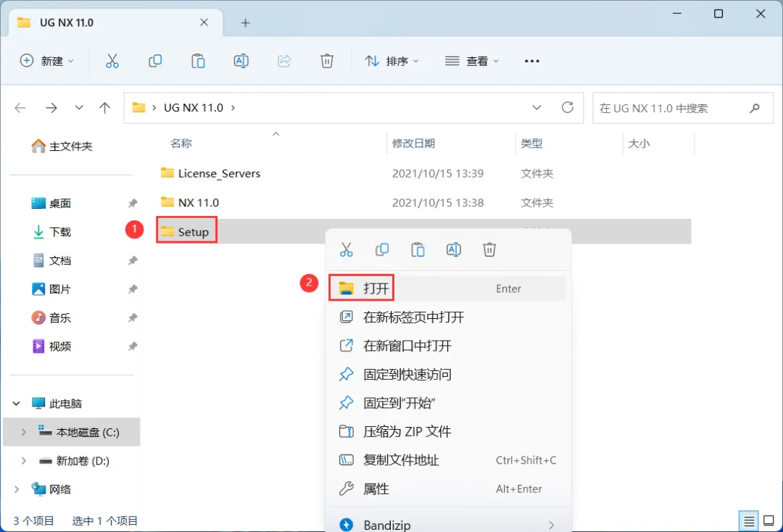This screenshot has height=532, width=783.
Task: Choose 固定到"开始"
Action: point(447,403)
